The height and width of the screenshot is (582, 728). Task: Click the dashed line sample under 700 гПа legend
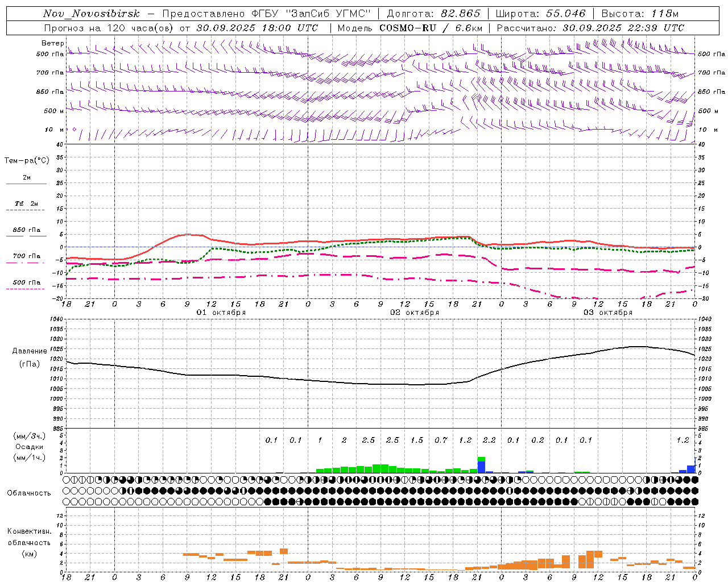pyautogui.click(x=26, y=263)
